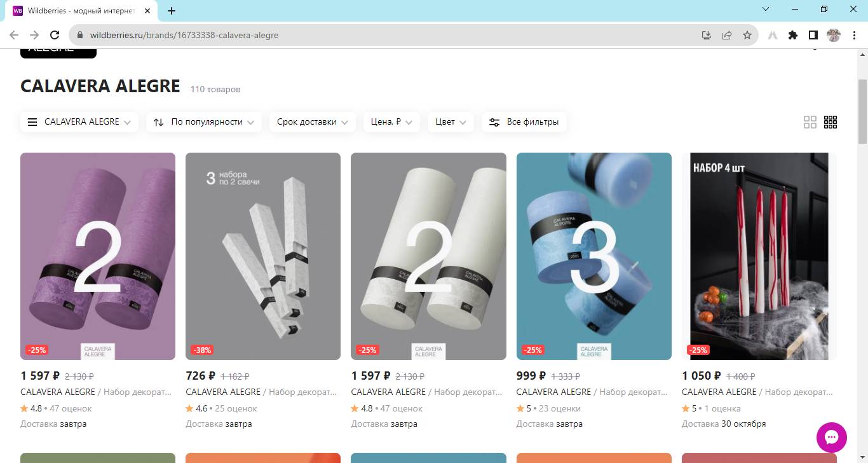The height and width of the screenshot is (463, 868).
Task: Go back to previous page
Action: pos(14,35)
